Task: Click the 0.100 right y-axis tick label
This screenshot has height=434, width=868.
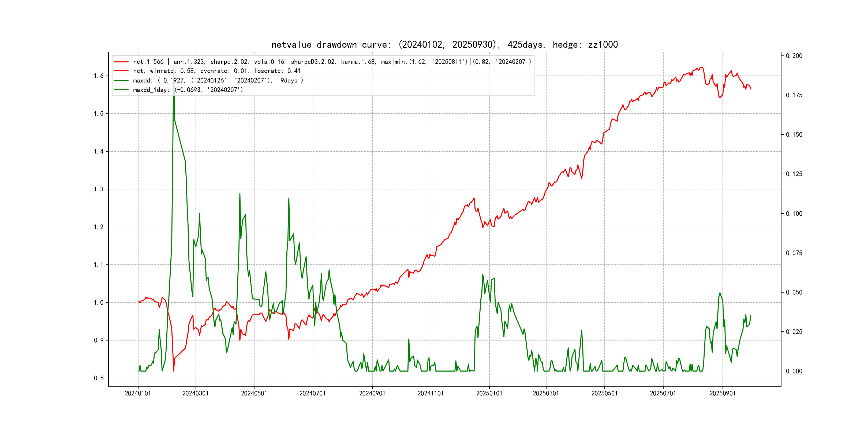Action: click(794, 214)
